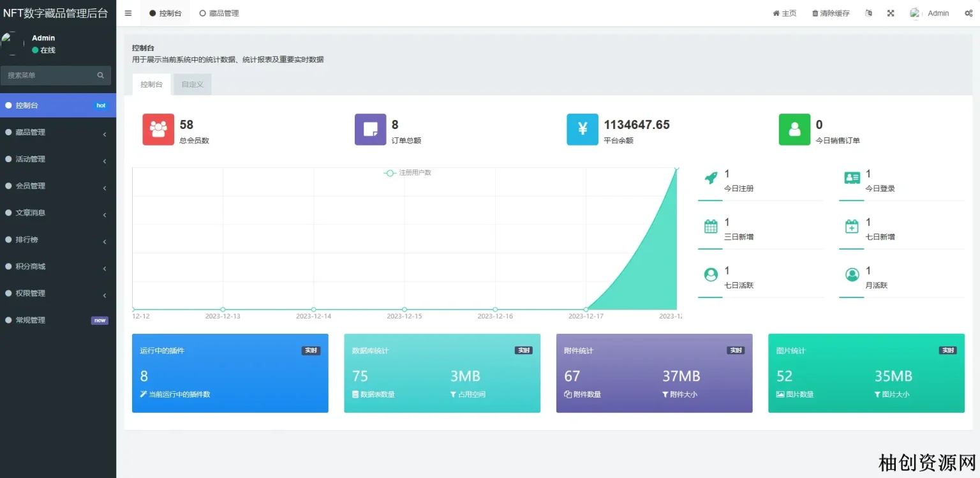Click the 清除缓存 link in header
Image resolution: width=980 pixels, height=478 pixels.
coord(831,13)
